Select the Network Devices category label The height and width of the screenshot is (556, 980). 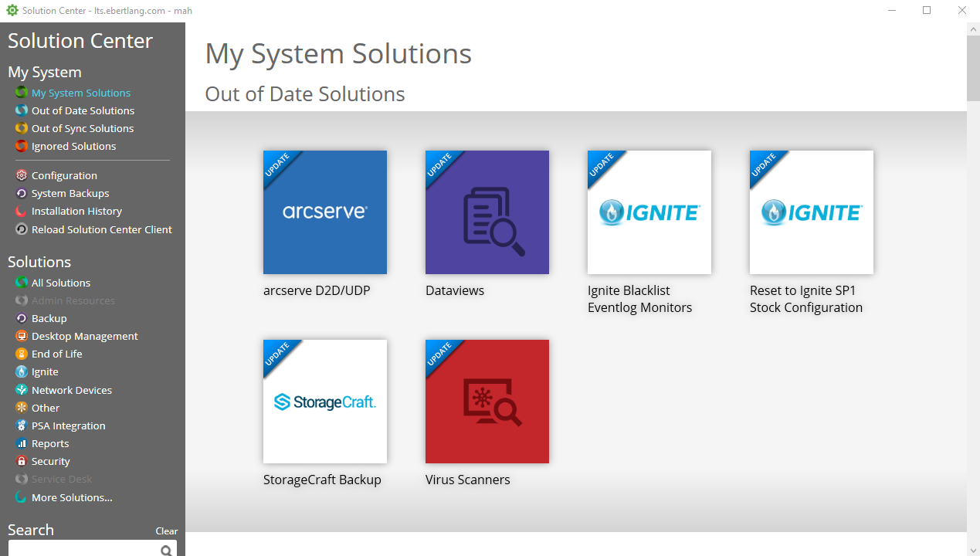[x=72, y=390]
